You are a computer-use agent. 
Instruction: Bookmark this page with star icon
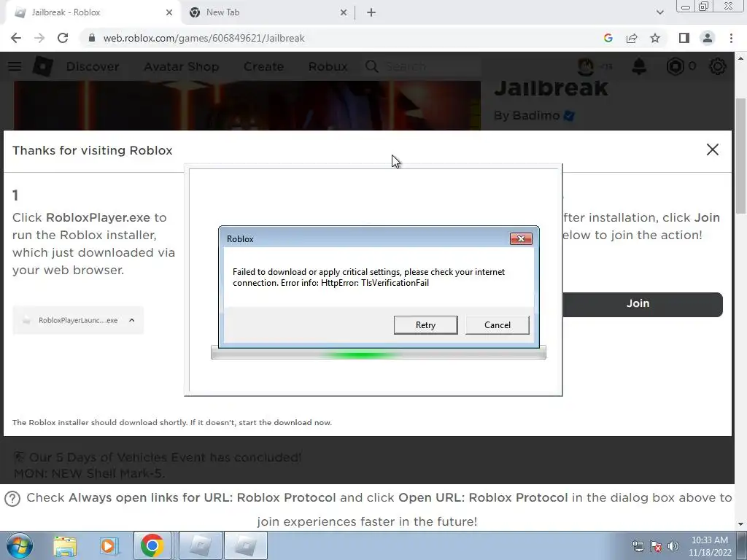(x=655, y=38)
